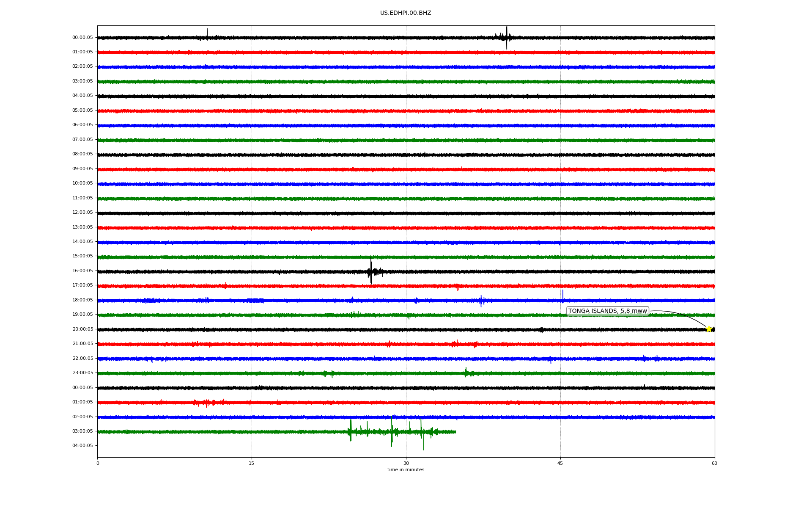Click the 08:00:05 time label
Image resolution: width=812 pixels, height=508 pixels.
coord(82,154)
